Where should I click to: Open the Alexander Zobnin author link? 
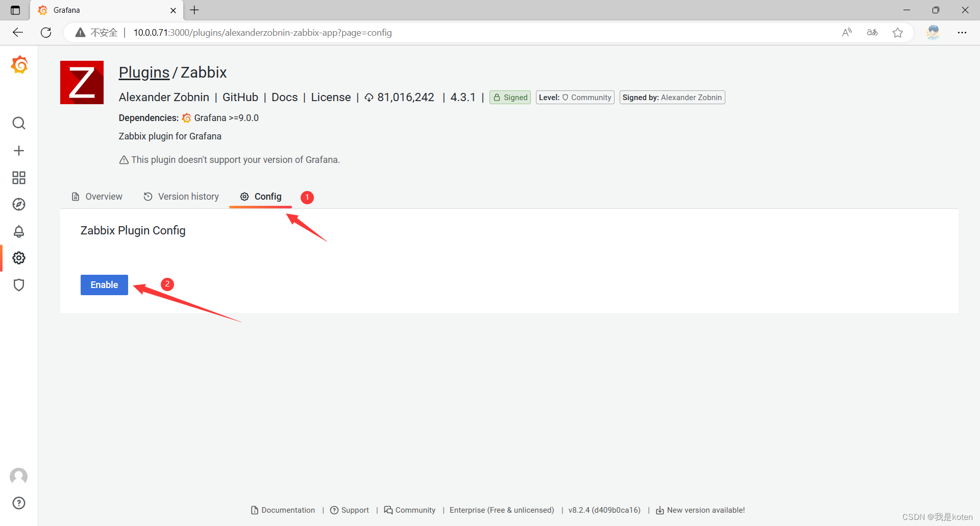[x=164, y=97]
